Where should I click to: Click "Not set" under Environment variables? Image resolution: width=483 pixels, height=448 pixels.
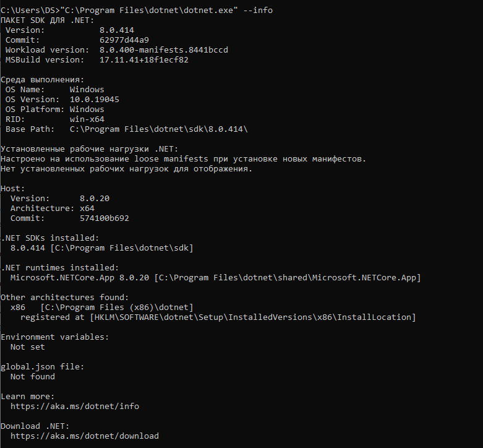(28, 347)
